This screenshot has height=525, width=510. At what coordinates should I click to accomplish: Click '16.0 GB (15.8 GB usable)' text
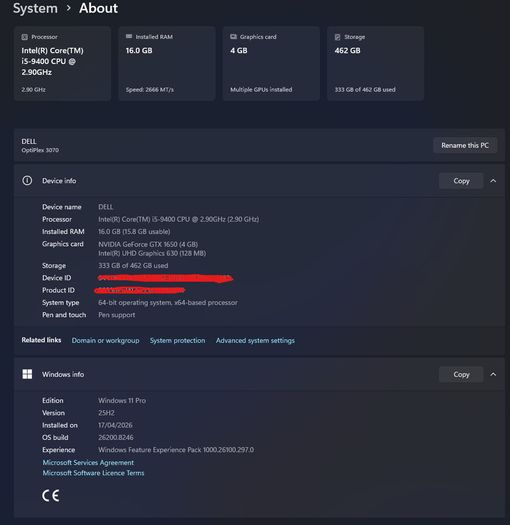(134, 232)
